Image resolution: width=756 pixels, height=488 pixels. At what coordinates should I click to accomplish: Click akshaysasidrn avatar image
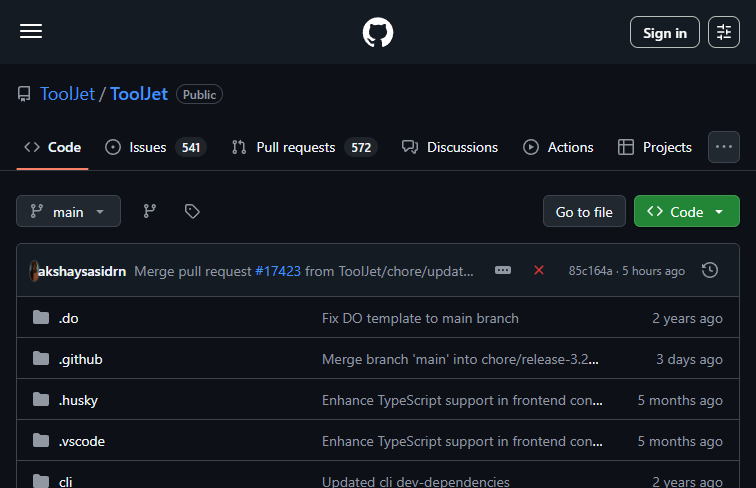(34, 271)
